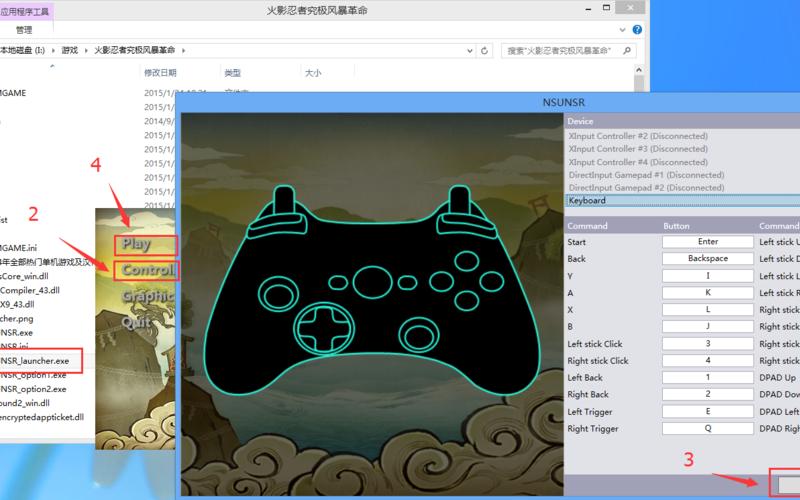
Task: Sort files by the 修改日期 column header
Action: tap(160, 73)
